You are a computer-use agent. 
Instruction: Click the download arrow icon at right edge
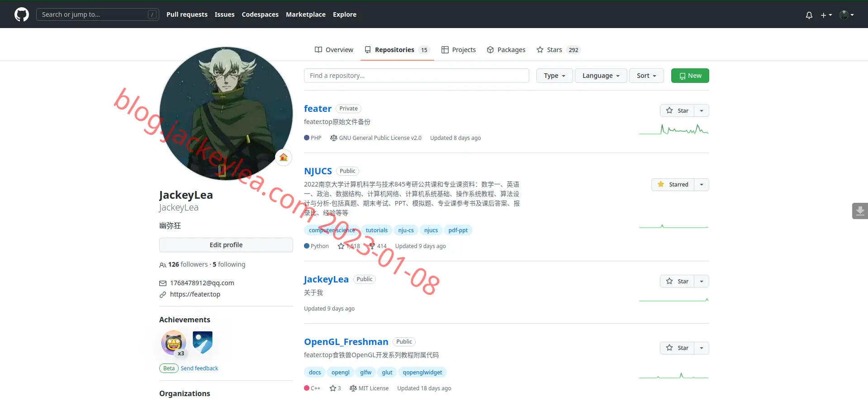tap(860, 211)
